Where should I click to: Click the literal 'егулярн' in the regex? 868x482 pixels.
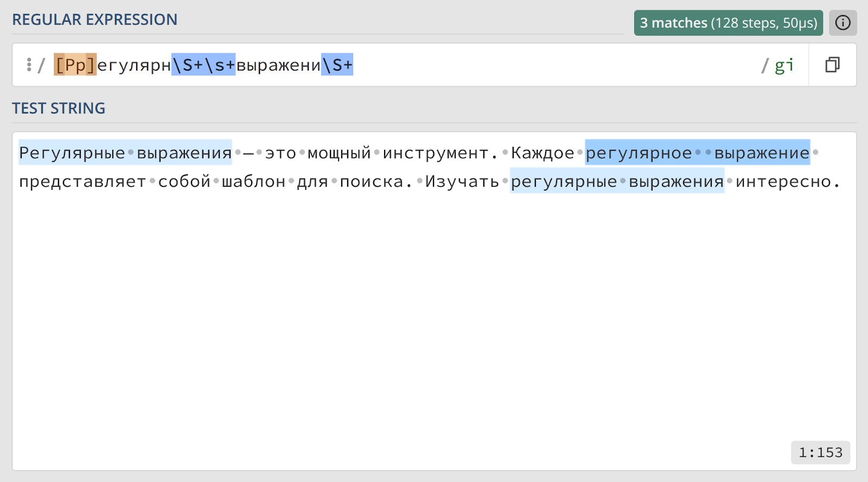(x=134, y=65)
